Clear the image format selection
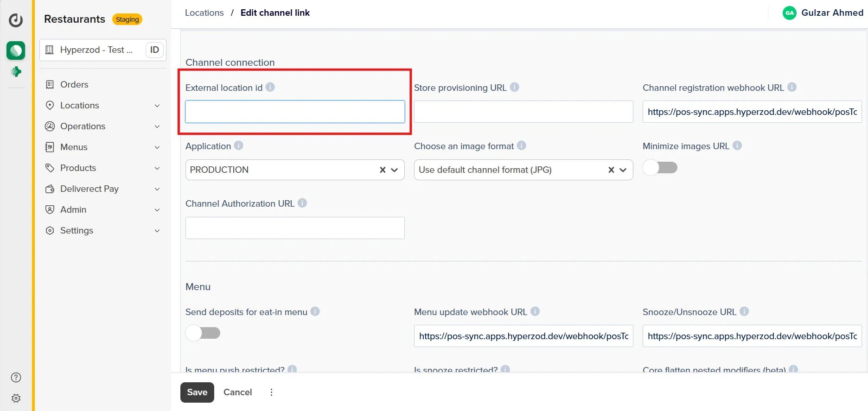 coord(611,170)
